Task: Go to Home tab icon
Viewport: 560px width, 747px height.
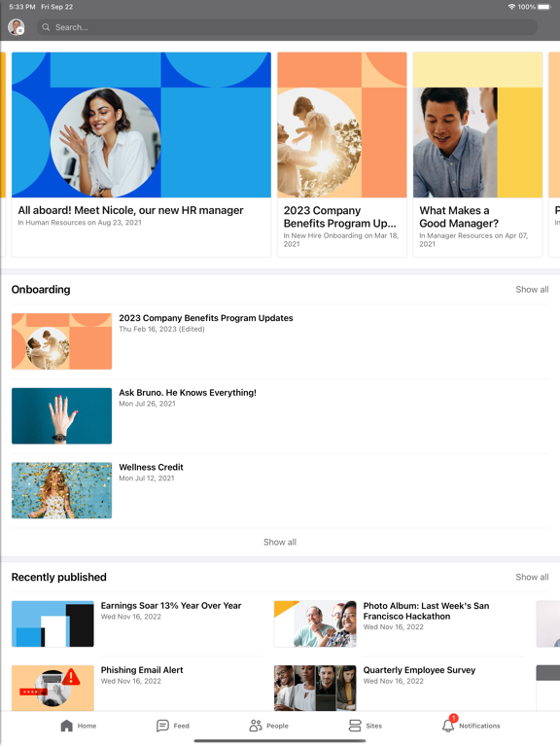Action: coord(67,726)
